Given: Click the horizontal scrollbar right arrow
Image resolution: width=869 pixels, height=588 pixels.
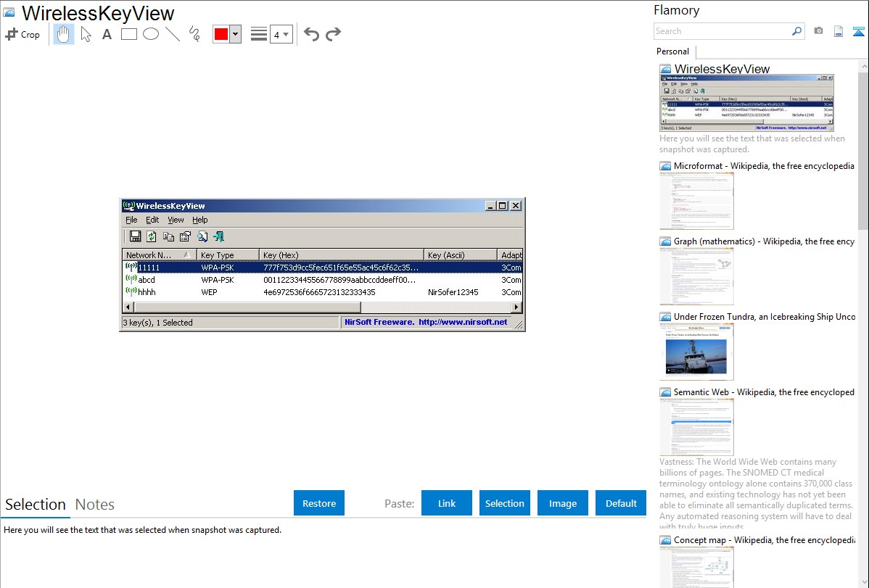Looking at the screenshot, I should (x=516, y=307).
